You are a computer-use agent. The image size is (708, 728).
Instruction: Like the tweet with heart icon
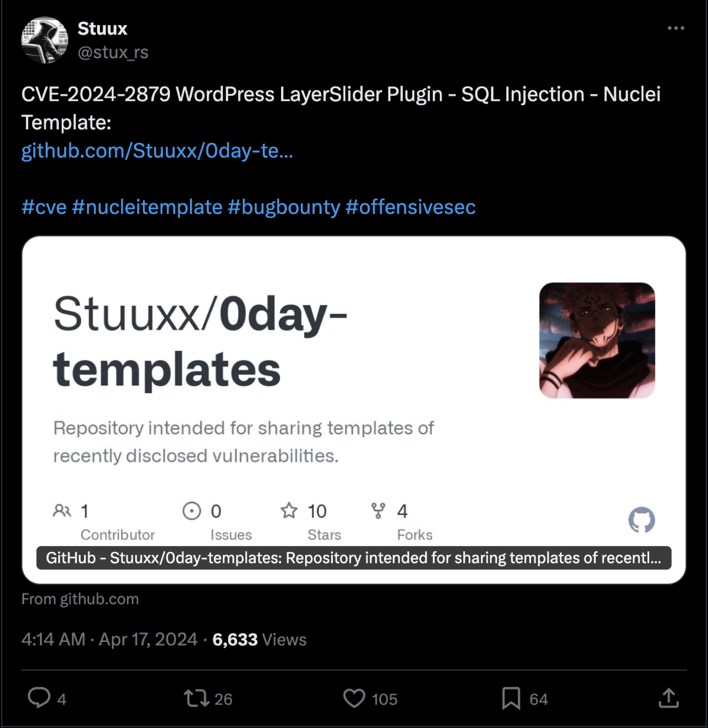pyautogui.click(x=354, y=698)
